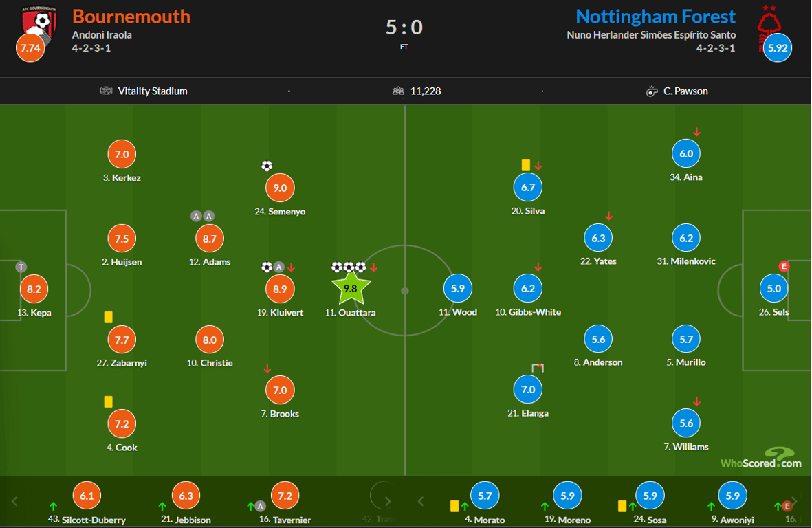Click the Nottingham Forest club crest
The width and height of the screenshot is (812, 528).
click(x=769, y=25)
